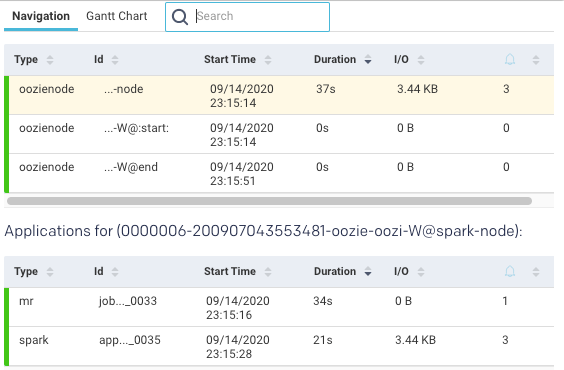This screenshot has width=564, height=370.
Task: Click bell alerts icon in top table header
Action: point(510,59)
